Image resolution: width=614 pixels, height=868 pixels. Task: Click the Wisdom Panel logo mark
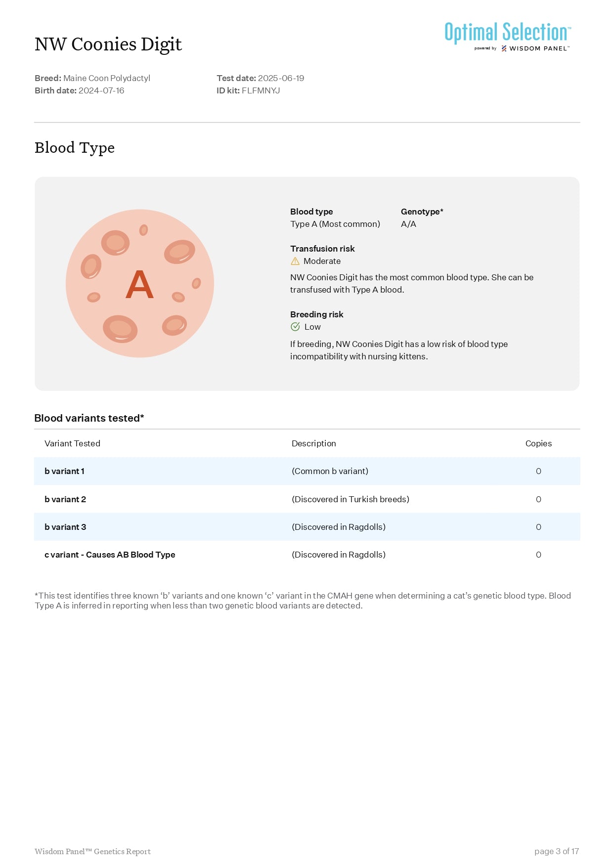pos(504,48)
